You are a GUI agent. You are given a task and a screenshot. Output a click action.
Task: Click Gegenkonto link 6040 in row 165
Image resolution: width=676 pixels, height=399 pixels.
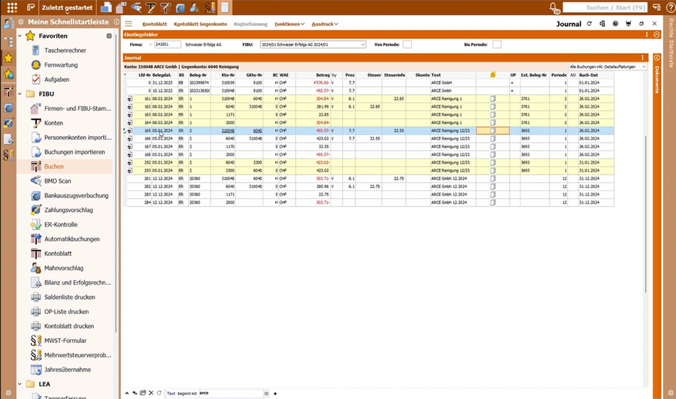257,131
